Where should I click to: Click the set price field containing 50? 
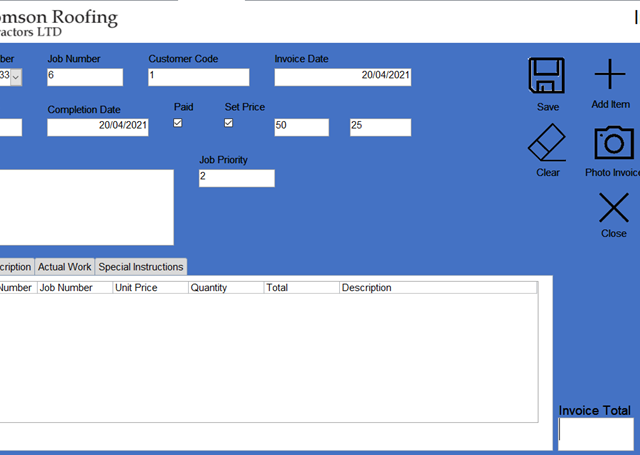coord(301,127)
